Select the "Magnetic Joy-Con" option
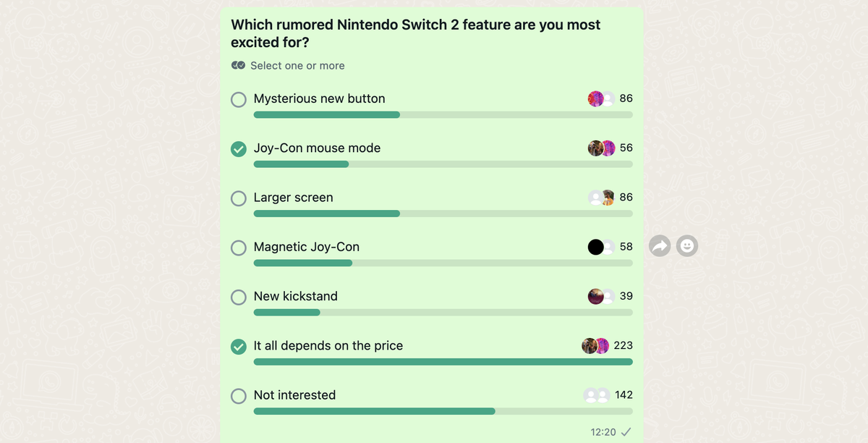868x443 pixels. coord(238,248)
